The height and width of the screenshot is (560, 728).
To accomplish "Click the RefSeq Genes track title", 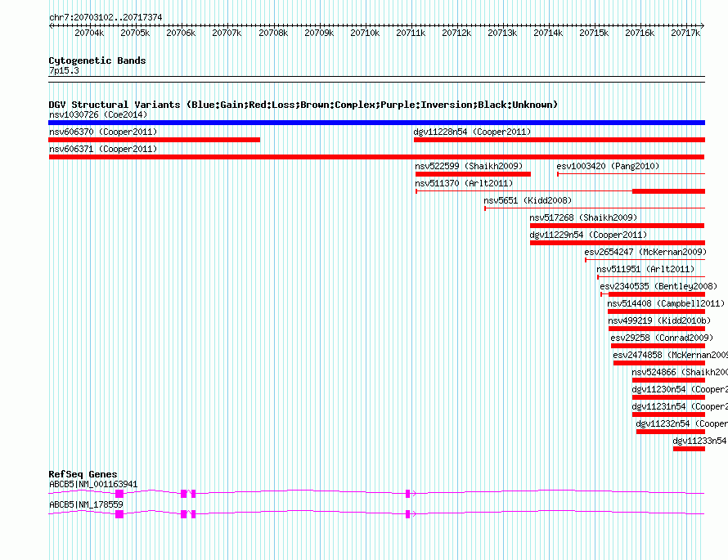I will (x=83, y=474).
